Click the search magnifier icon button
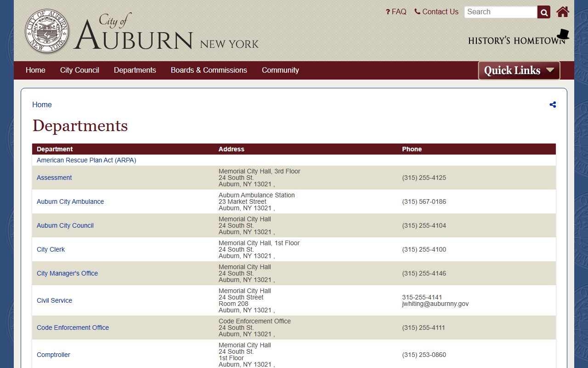The width and height of the screenshot is (588, 368). [544, 12]
